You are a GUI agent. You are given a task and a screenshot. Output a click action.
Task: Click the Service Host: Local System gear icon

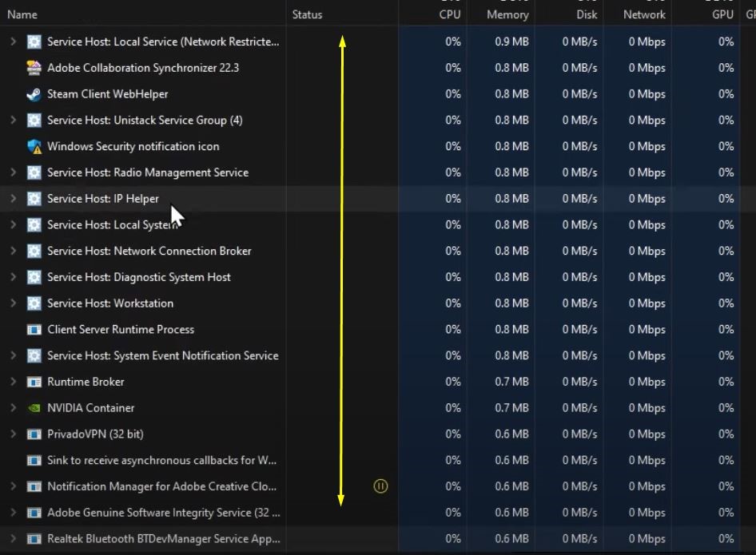[34, 225]
